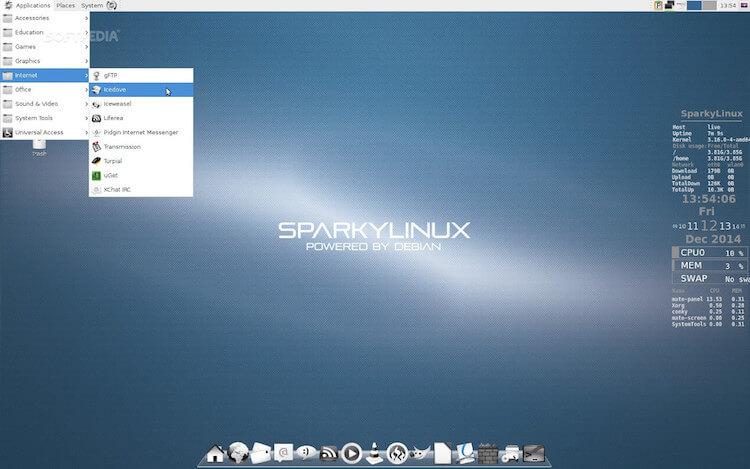Expand the Graphics submenu
Screen dimensions: 750x469
45,61
